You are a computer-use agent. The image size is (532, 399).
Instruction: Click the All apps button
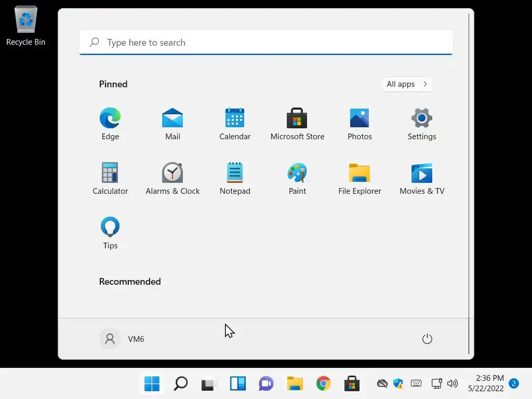pyautogui.click(x=407, y=84)
